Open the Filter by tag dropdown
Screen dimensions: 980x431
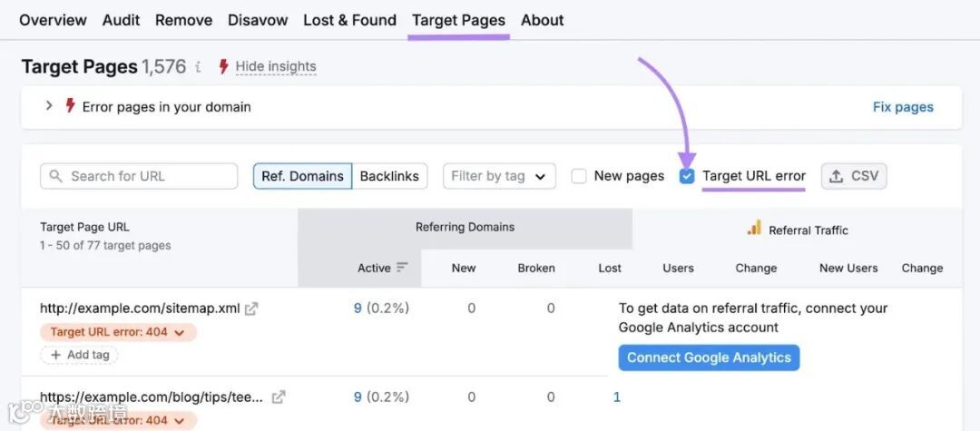tap(500, 176)
